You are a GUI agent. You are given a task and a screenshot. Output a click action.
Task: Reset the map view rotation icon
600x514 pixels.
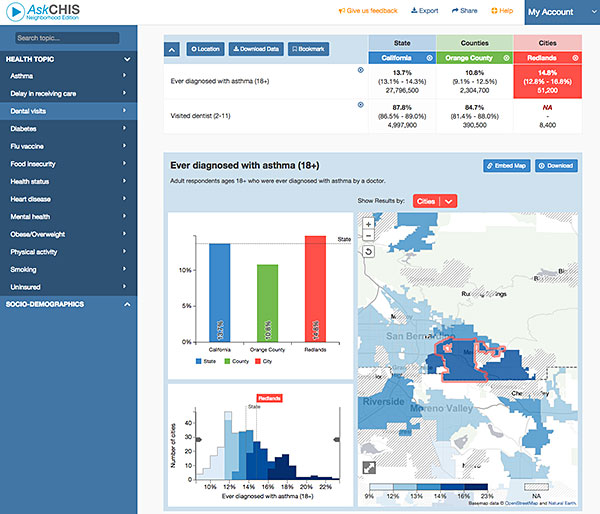(368, 252)
